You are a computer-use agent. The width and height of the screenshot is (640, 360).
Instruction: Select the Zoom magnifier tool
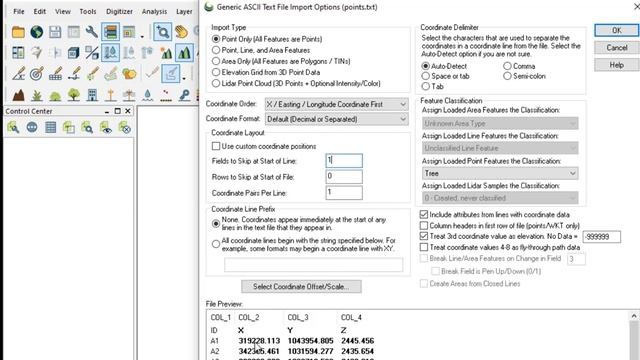click(x=162, y=32)
